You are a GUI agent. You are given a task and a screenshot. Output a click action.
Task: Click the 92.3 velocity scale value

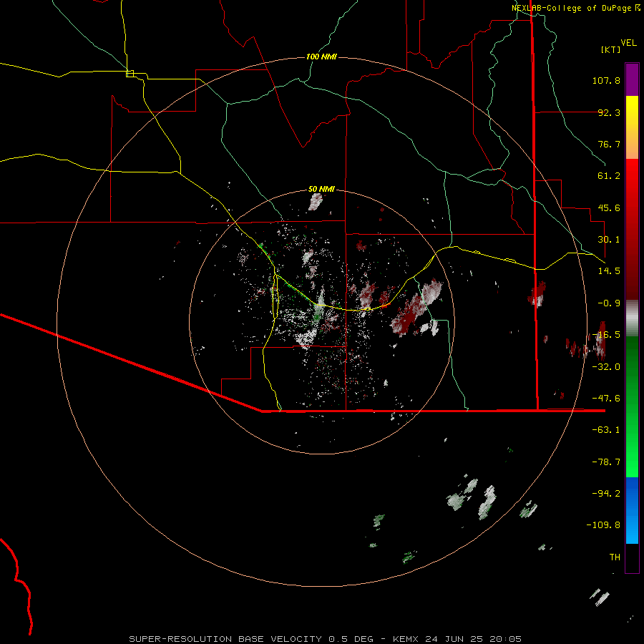(x=609, y=112)
